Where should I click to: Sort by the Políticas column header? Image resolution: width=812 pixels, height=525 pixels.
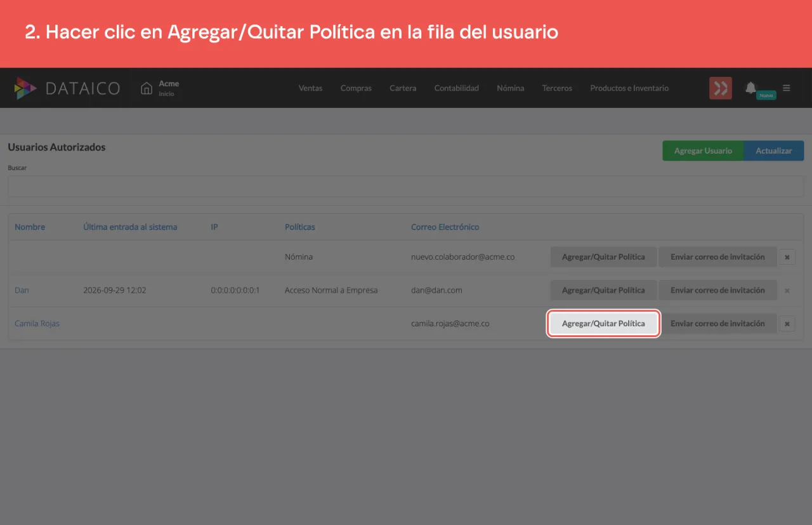(300, 227)
